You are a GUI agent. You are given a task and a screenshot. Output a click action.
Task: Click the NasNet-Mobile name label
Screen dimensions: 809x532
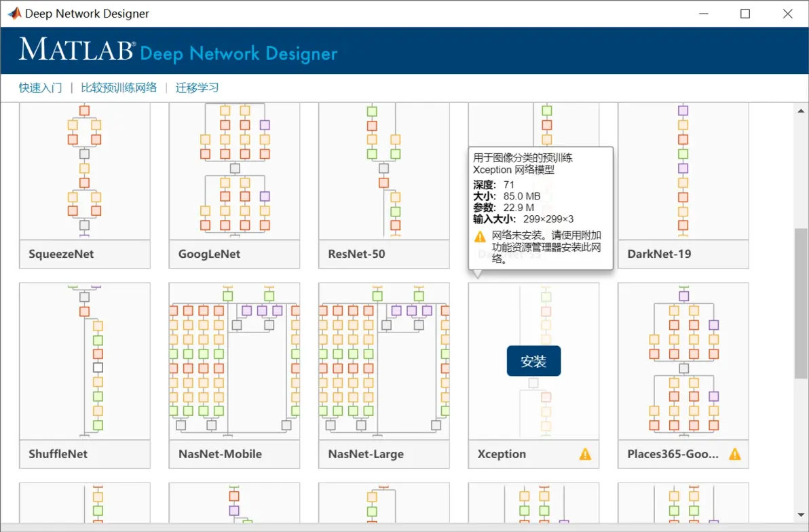coord(220,454)
